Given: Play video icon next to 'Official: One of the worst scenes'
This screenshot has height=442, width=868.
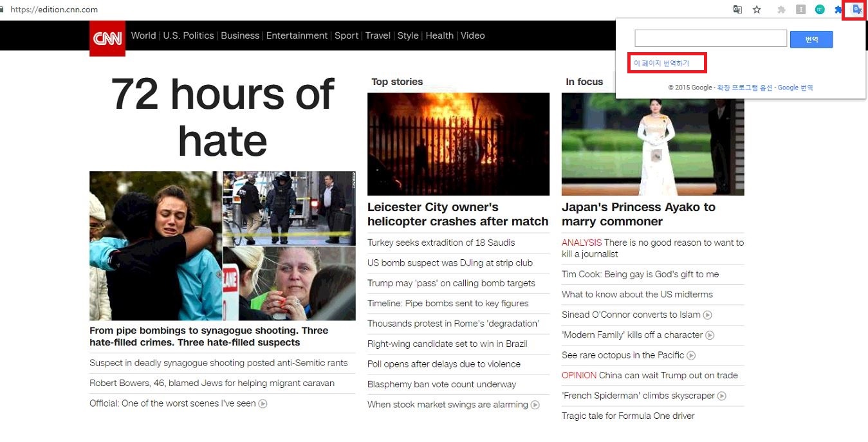Looking at the screenshot, I should tap(263, 404).
